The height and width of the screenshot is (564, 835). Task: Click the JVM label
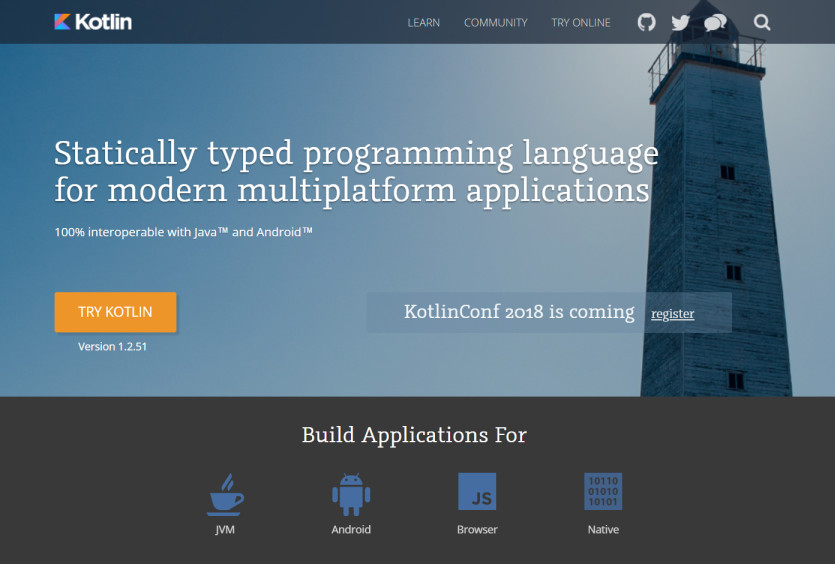[x=225, y=530]
